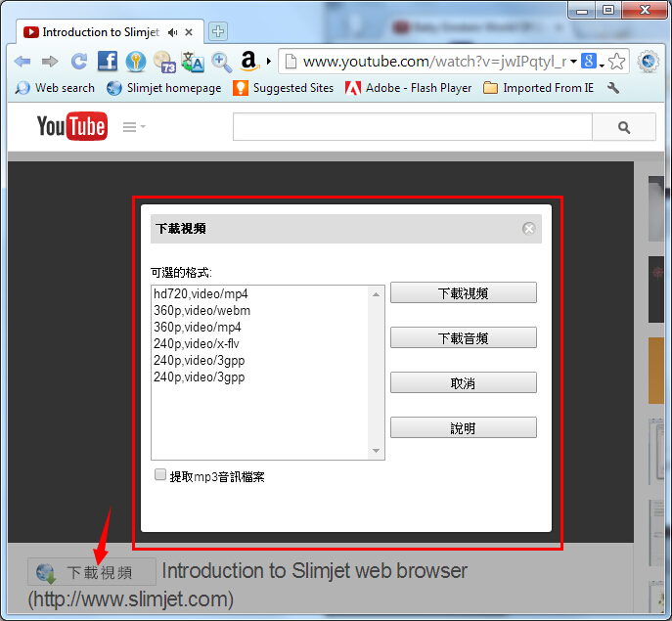Image resolution: width=672 pixels, height=621 pixels.
Task: Open the password key toolbar icon
Action: (136, 62)
